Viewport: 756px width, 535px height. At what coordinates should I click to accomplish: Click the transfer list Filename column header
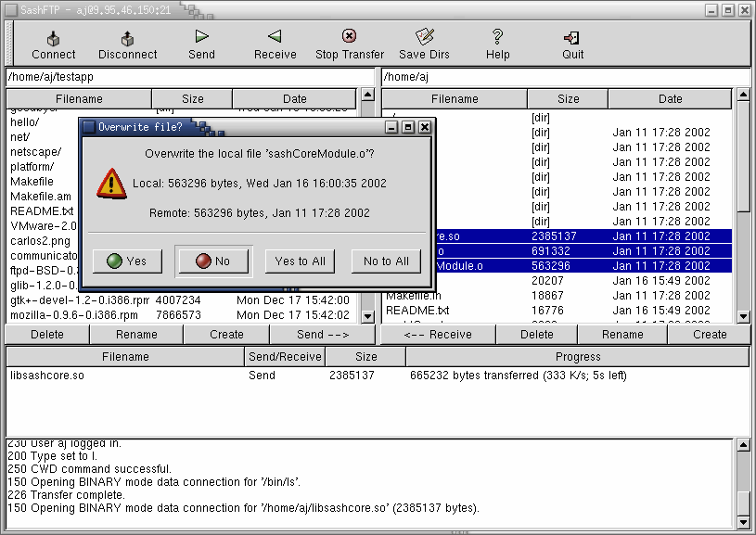click(125, 357)
